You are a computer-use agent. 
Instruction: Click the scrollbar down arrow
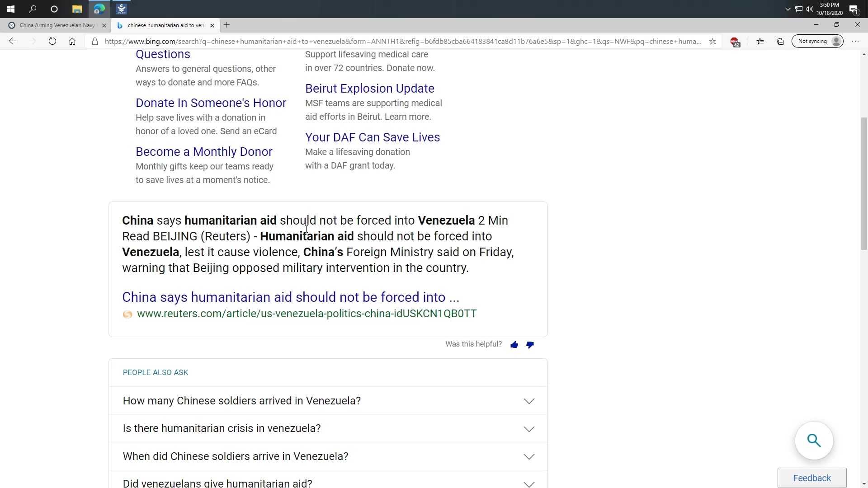864,484
